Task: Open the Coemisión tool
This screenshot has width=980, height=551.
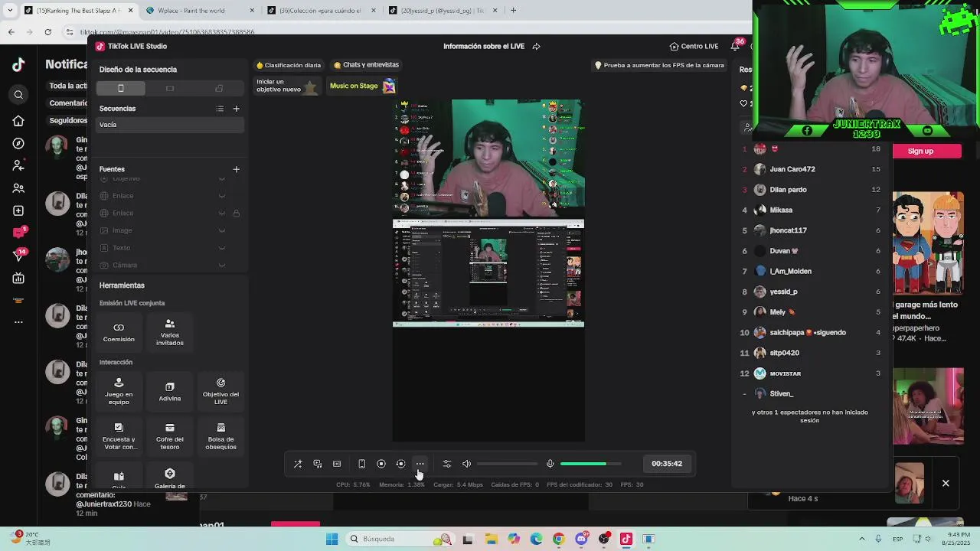Action: coord(119,332)
